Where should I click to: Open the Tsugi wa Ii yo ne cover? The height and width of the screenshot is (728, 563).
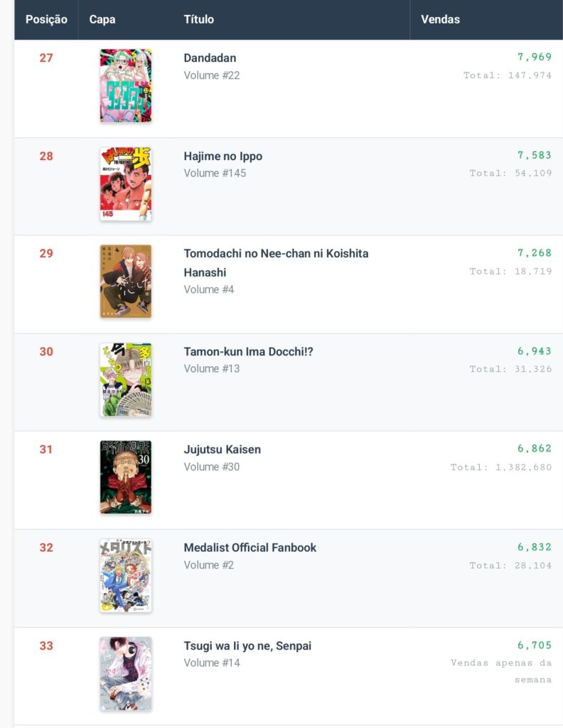coord(126,673)
